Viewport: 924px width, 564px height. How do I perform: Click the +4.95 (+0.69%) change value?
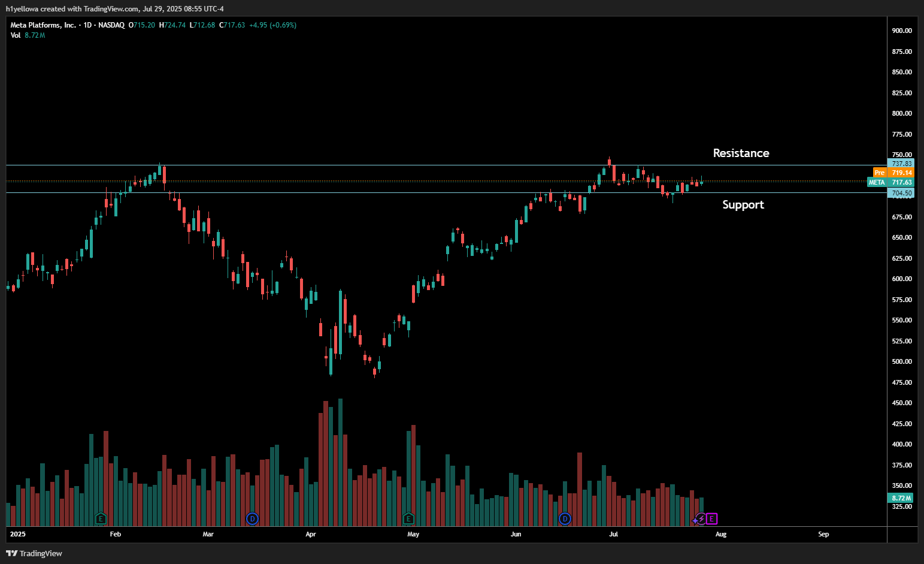[x=272, y=25]
